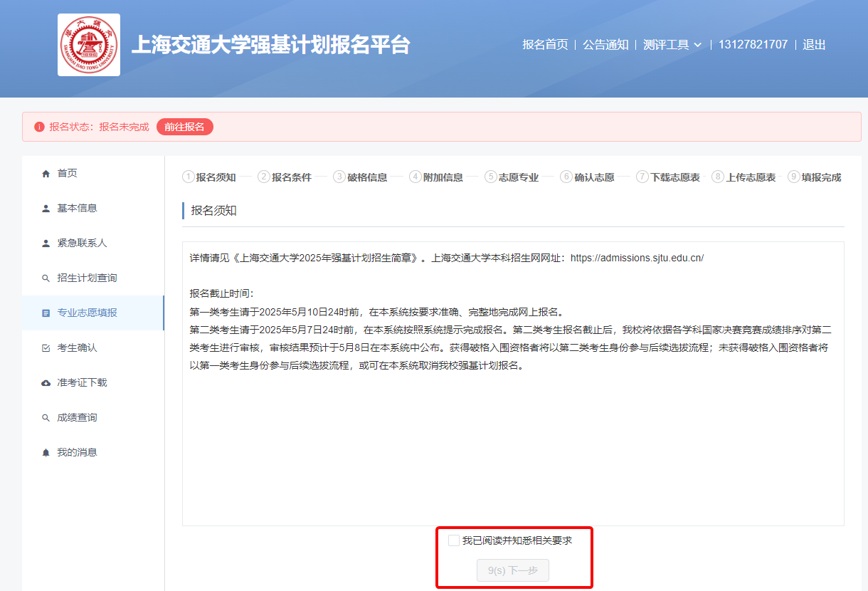Viewport: 868px width, 591px height.
Task: Click the 报名截止时间： line
Action: 221,293
